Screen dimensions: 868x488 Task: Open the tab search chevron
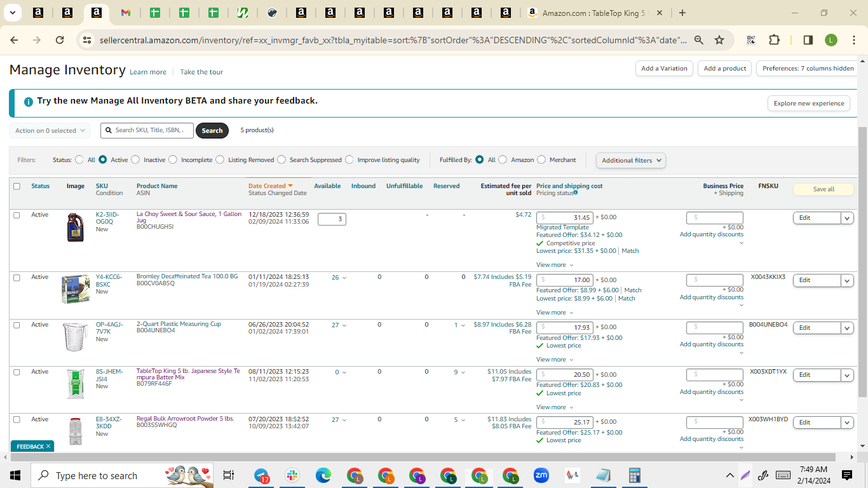click(13, 13)
